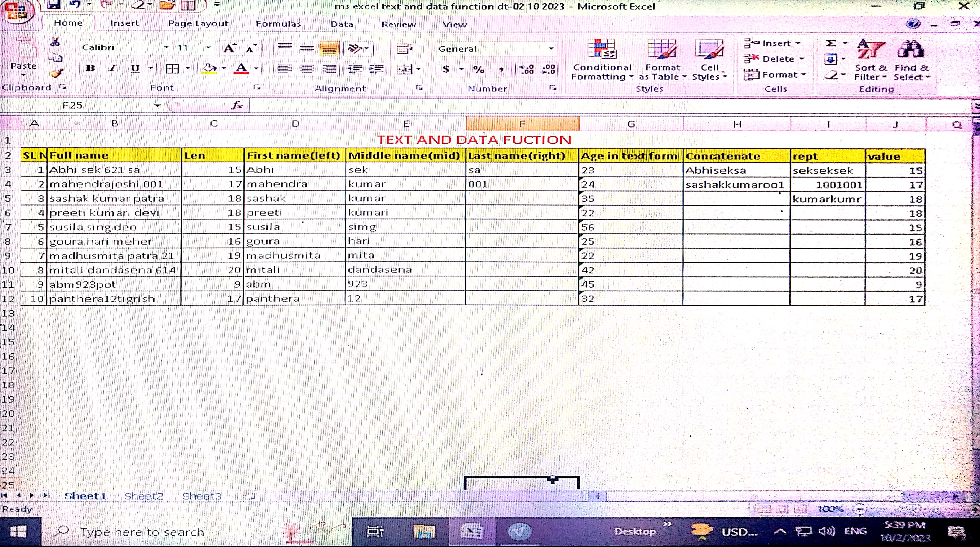Toggle Bold formatting
The image size is (980, 547).
[90, 69]
